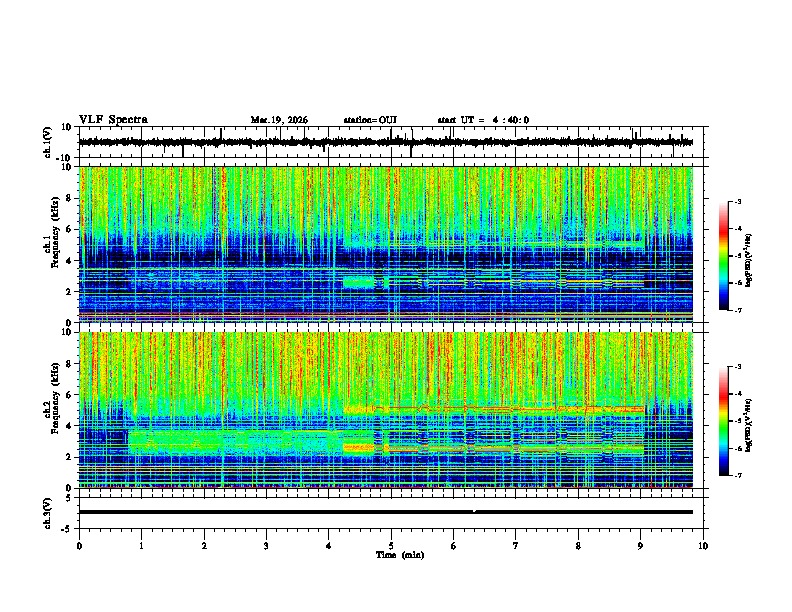Click the ch.1 color bar unit label

click(748, 260)
